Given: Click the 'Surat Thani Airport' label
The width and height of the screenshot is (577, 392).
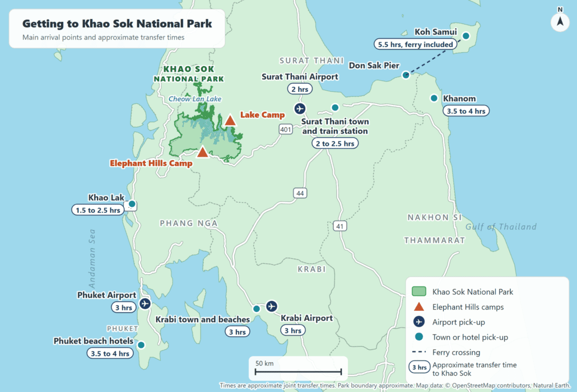Looking at the screenshot, I should click(300, 77).
